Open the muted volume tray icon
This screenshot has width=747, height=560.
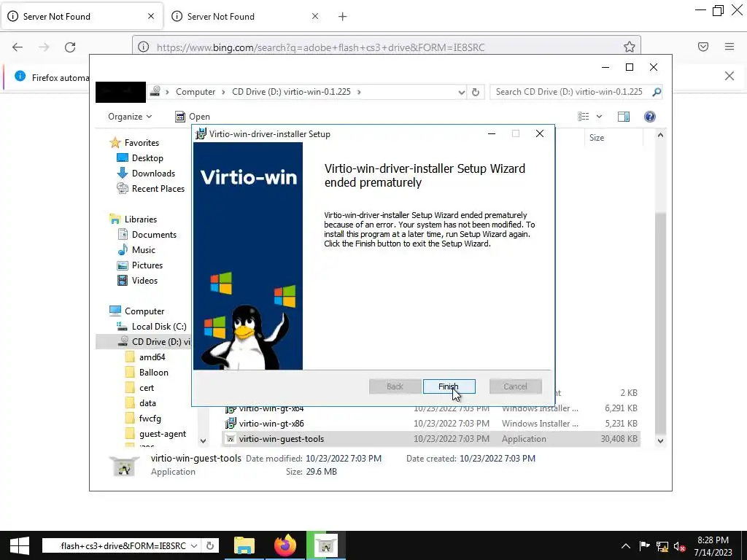(x=679, y=546)
